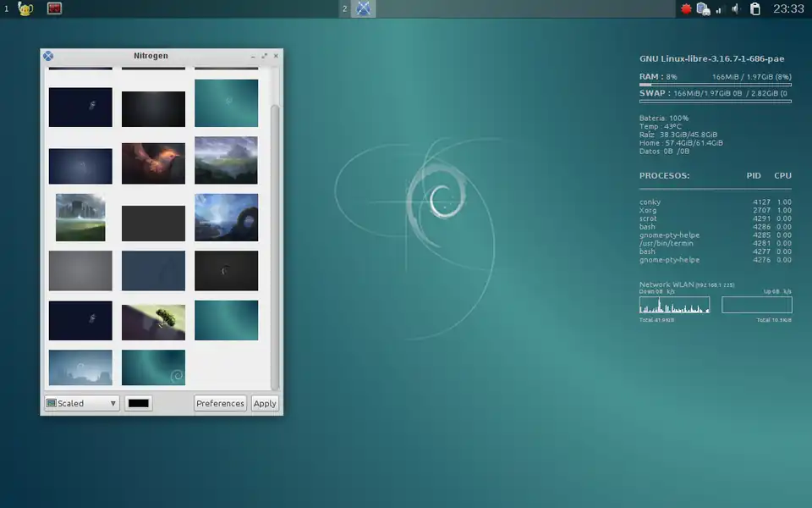Click the battery icon in the top panel
This screenshot has height=508, width=812.
[x=755, y=9]
